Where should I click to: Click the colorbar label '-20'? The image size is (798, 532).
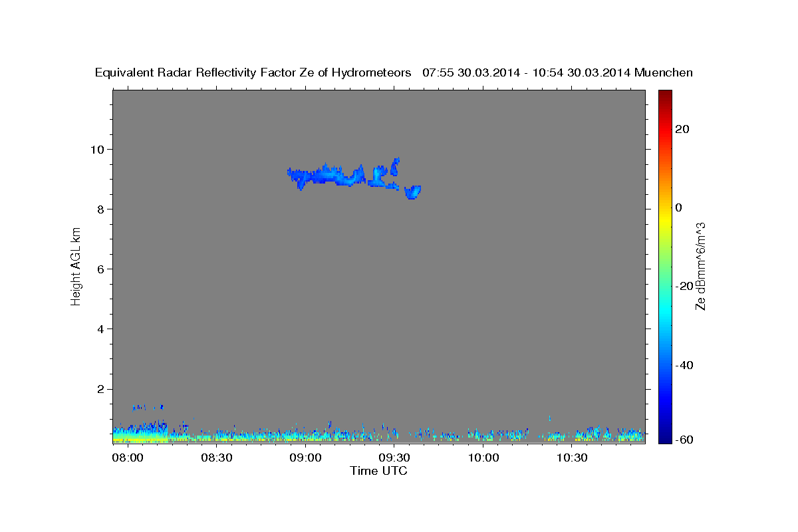point(684,286)
